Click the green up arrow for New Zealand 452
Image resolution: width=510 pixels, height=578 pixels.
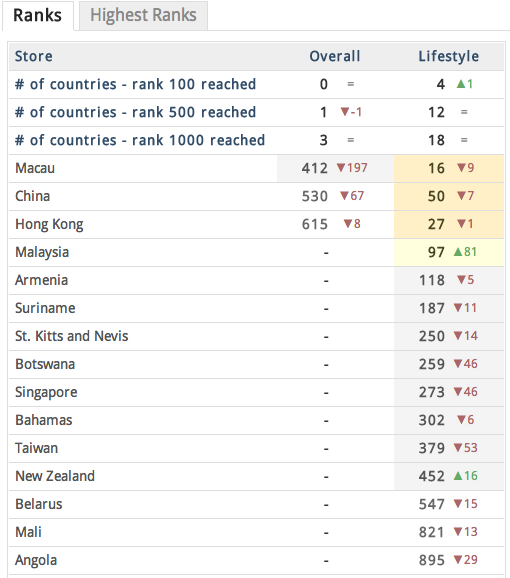[458, 476]
